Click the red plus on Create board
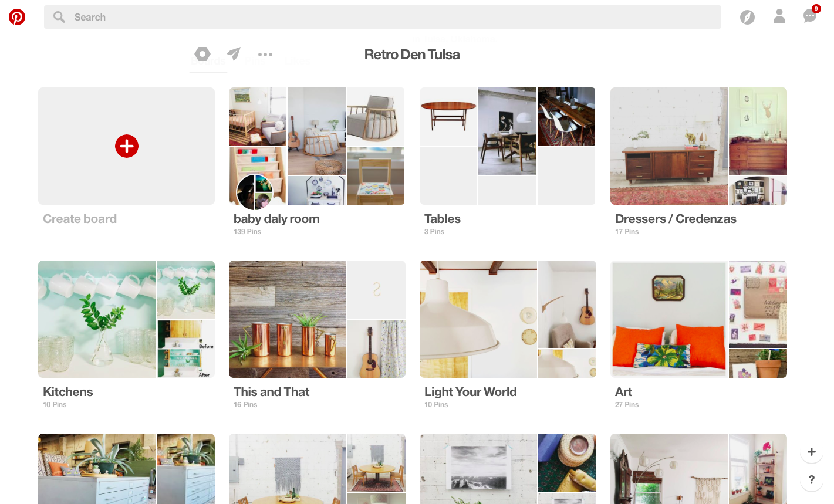The width and height of the screenshot is (834, 504). [126, 146]
